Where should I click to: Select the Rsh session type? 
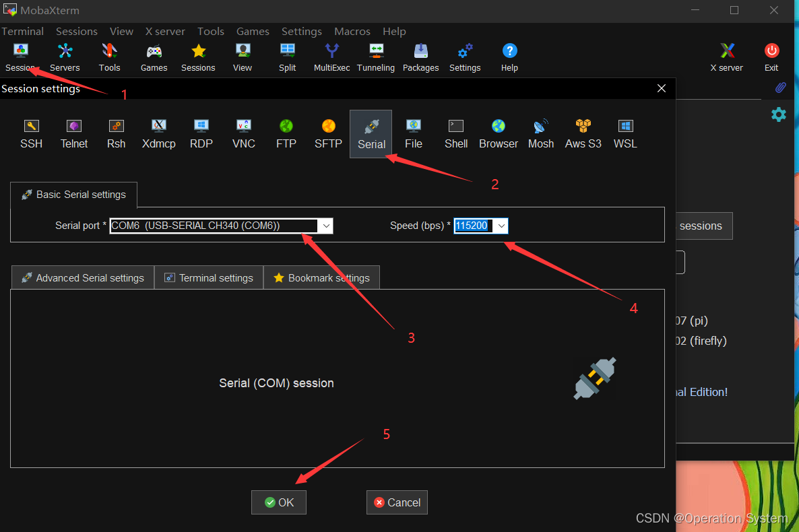click(116, 134)
